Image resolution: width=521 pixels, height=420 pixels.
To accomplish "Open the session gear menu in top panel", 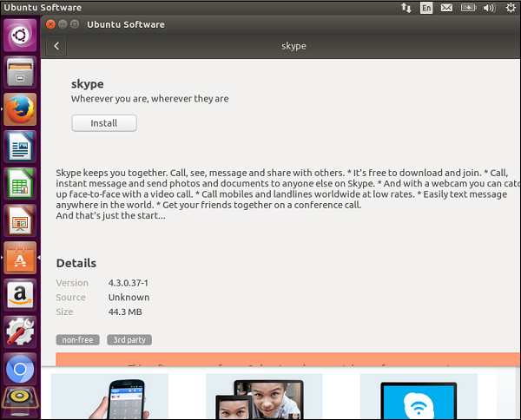I will pos(510,8).
